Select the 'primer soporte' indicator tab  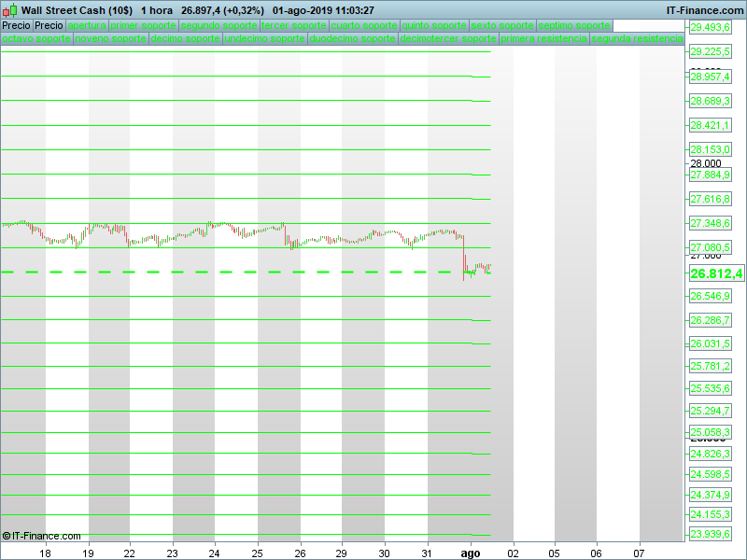tap(143, 26)
